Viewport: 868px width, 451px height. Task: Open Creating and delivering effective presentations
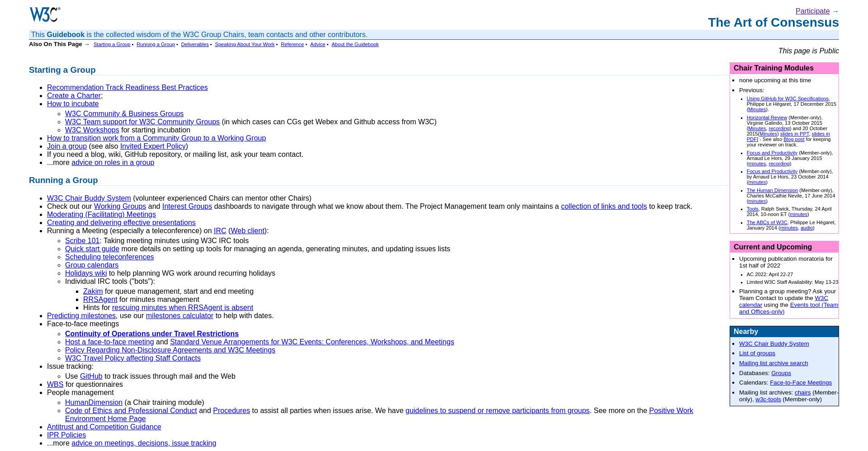pos(121,223)
